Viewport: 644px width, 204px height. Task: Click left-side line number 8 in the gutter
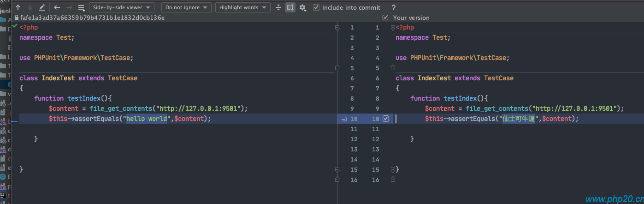[352, 98]
